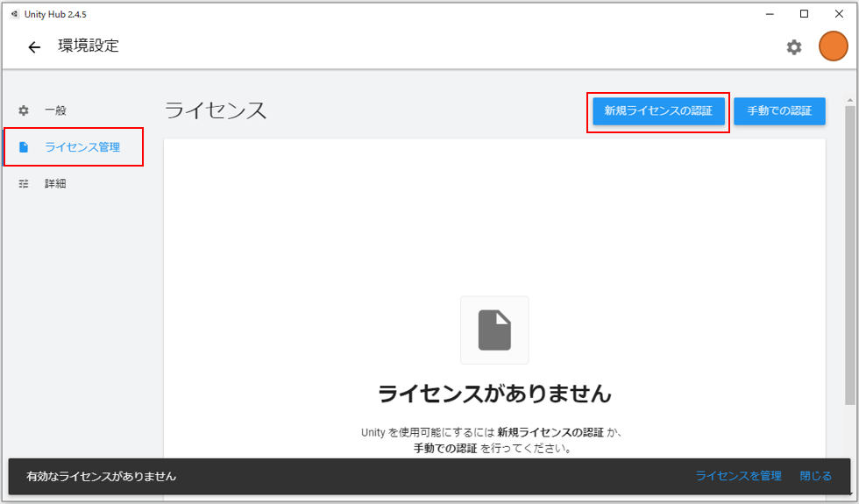Click the ライセンスがありません heading
The width and height of the screenshot is (859, 504).
494,394
